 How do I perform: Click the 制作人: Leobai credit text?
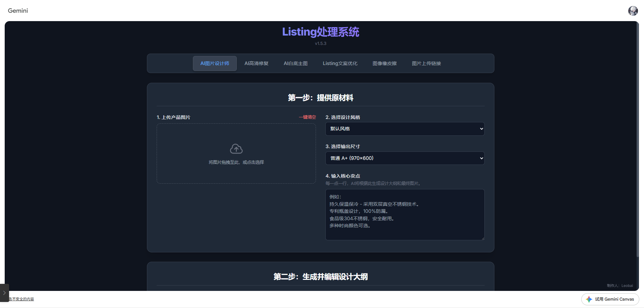click(x=620, y=286)
